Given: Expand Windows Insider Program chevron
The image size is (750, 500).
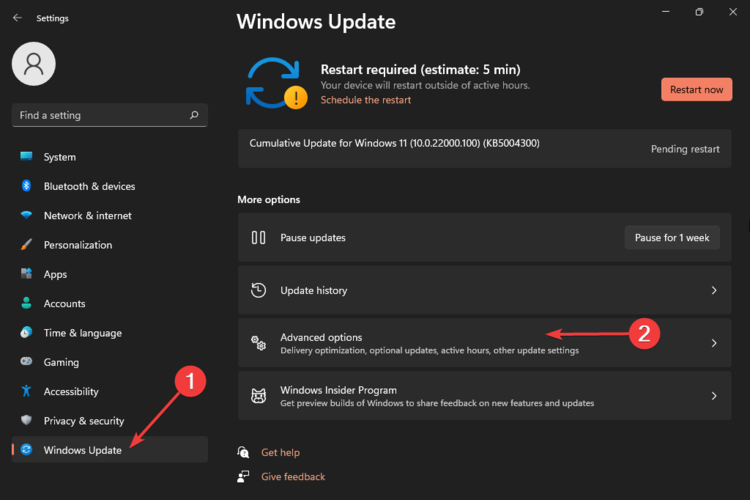Looking at the screenshot, I should (714, 396).
